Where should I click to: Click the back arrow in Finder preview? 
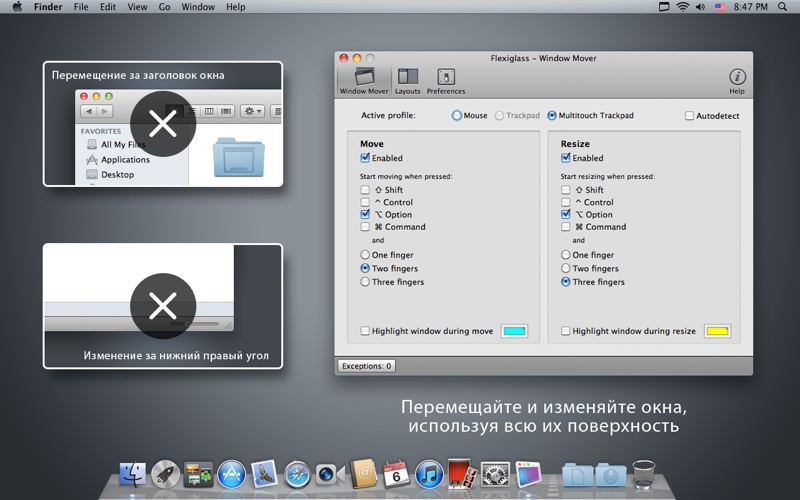pyautogui.click(x=89, y=111)
